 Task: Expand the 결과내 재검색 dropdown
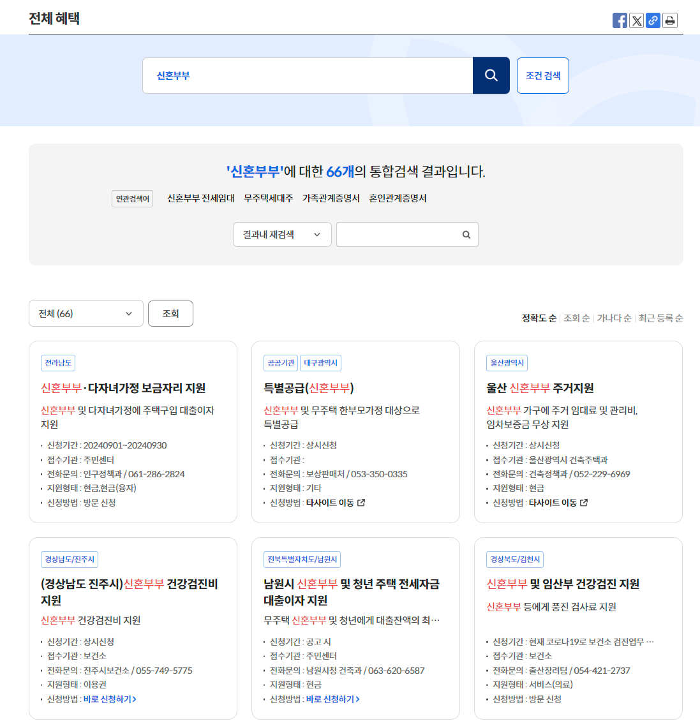pos(282,234)
